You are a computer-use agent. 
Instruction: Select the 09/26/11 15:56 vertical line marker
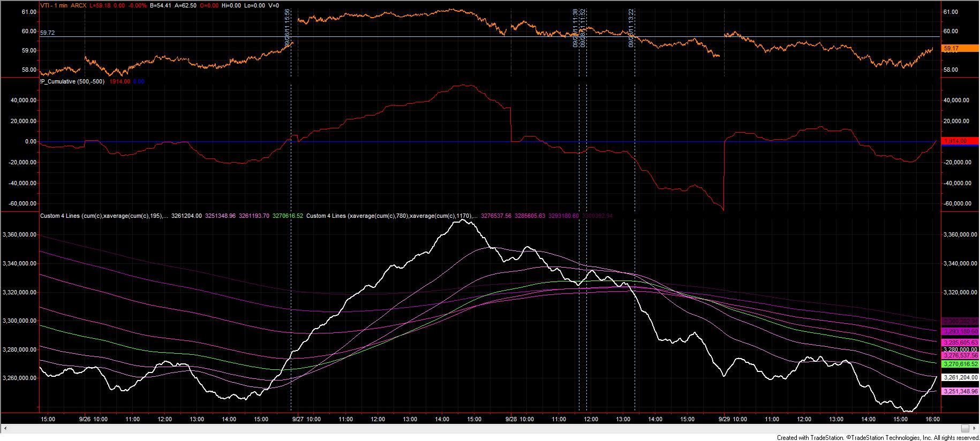(288, 28)
